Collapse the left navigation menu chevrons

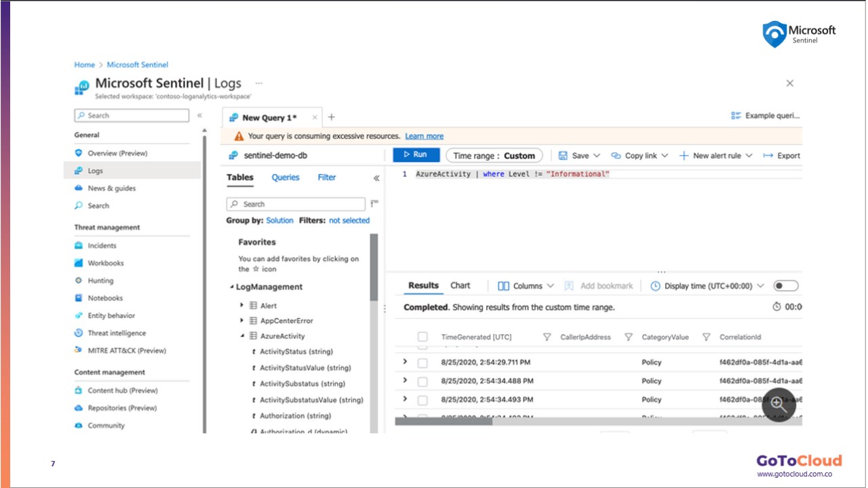[199, 115]
